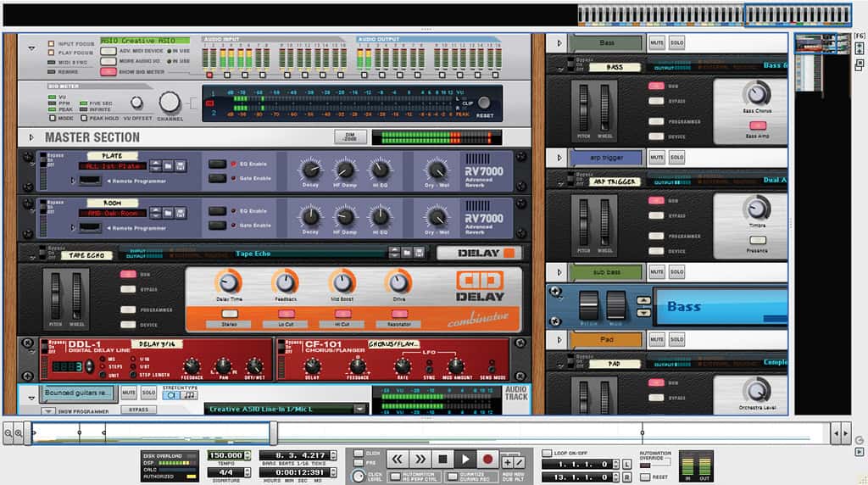
Task: Select the Tape Echo combinator's patch stepper arrows
Action: click(x=394, y=253)
